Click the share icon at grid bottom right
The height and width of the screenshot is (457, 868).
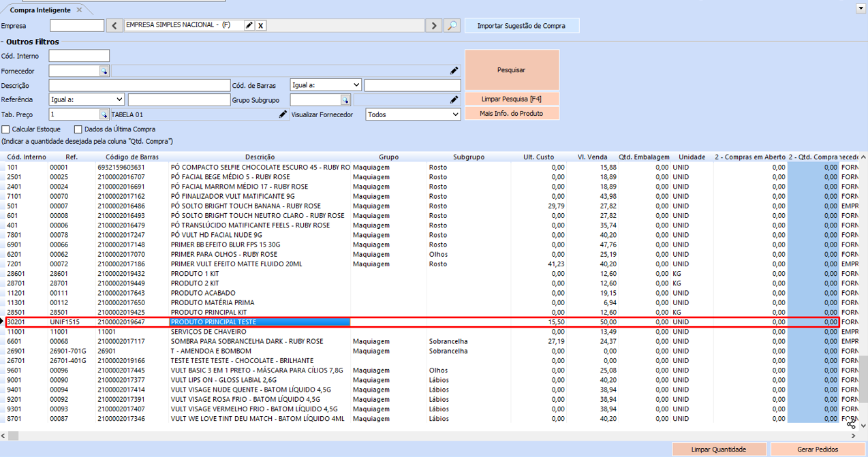point(851,424)
